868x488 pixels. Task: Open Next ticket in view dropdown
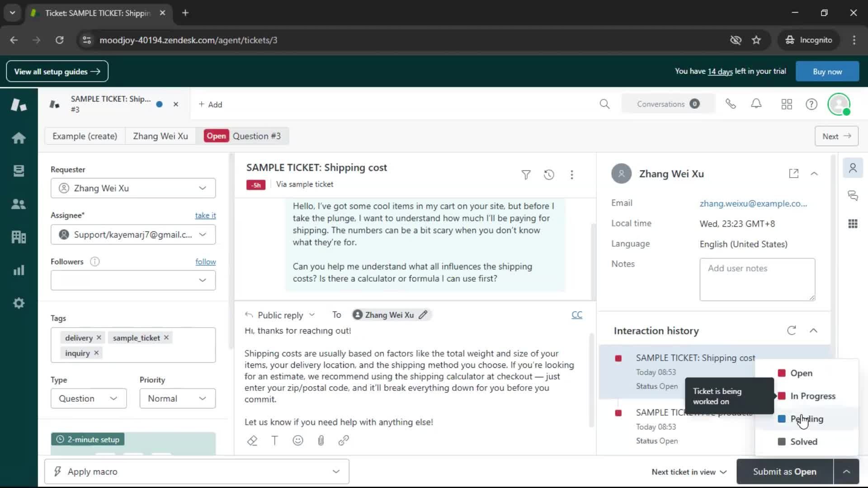tap(689, 472)
